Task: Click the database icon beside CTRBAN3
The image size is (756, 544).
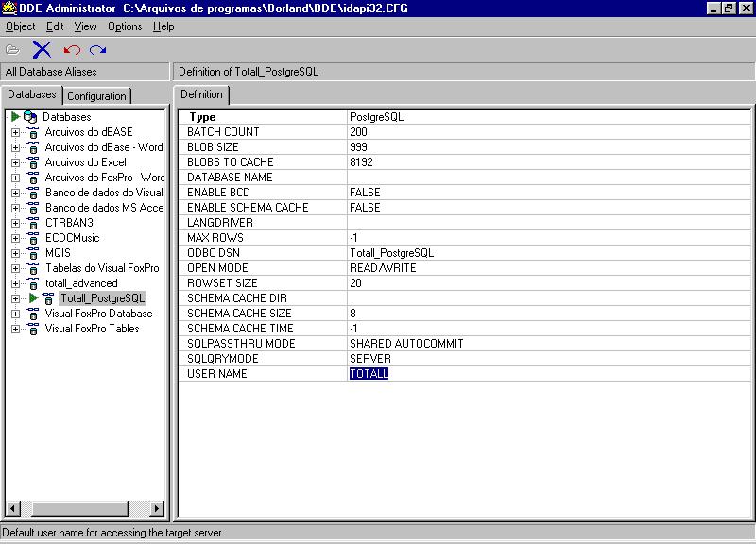Action: (33, 223)
